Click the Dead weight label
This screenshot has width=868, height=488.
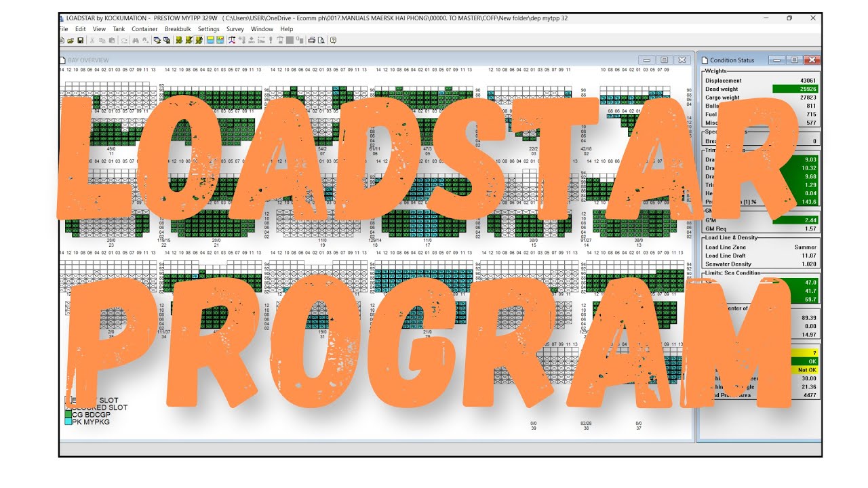[722, 89]
